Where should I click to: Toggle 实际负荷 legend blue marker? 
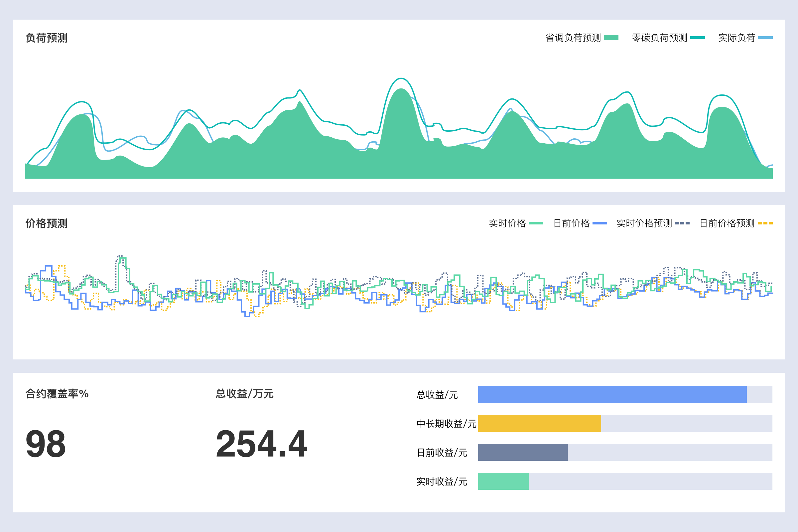pos(765,38)
